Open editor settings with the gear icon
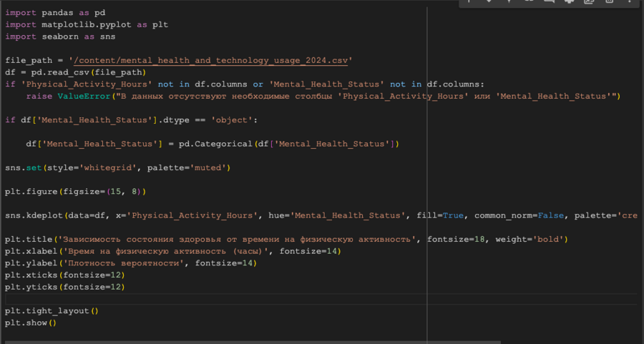This screenshot has height=344, width=644. click(x=569, y=2)
